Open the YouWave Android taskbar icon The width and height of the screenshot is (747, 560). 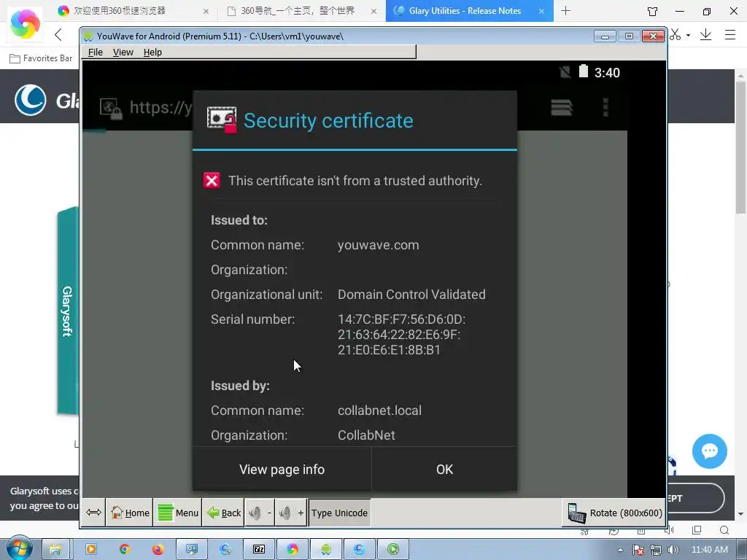[x=326, y=550]
